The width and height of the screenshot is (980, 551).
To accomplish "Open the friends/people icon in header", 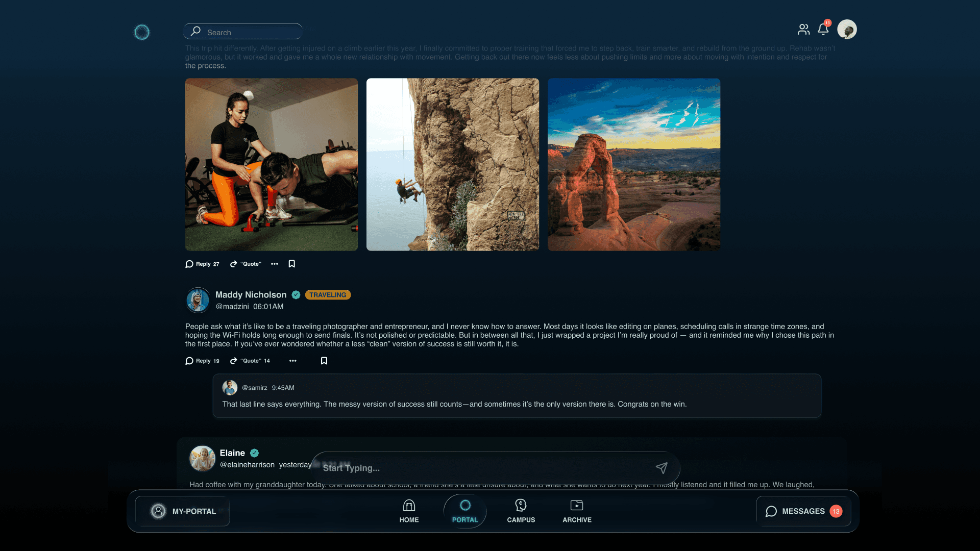I will 803,30.
